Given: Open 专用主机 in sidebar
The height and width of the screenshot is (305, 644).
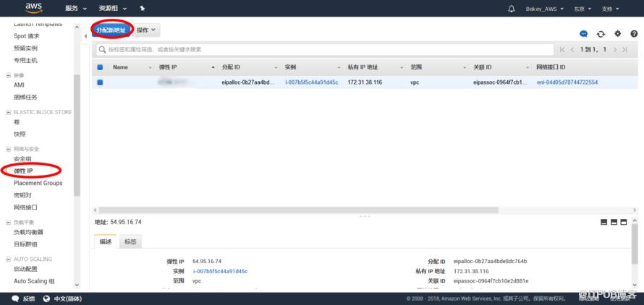Looking at the screenshot, I should coord(25,60).
